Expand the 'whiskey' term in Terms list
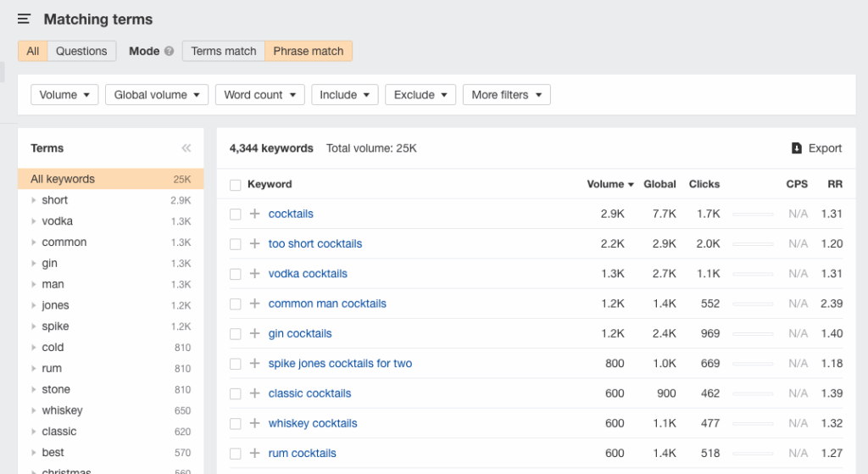This screenshot has width=868, height=474. click(x=34, y=410)
